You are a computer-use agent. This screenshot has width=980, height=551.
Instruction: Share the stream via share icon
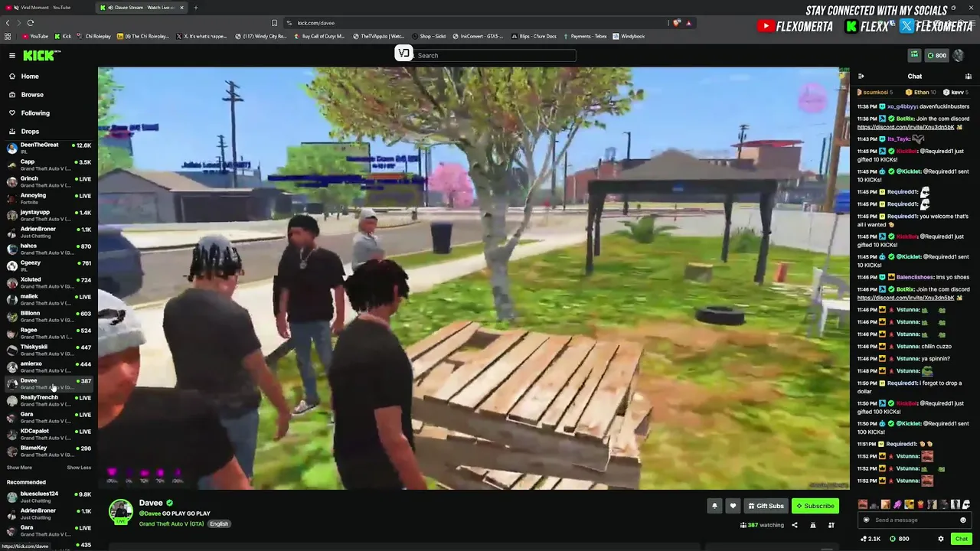point(794,525)
